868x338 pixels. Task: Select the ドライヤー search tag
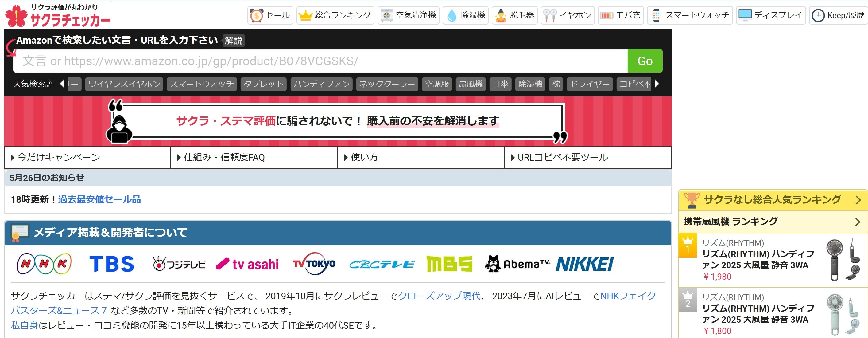click(x=590, y=84)
